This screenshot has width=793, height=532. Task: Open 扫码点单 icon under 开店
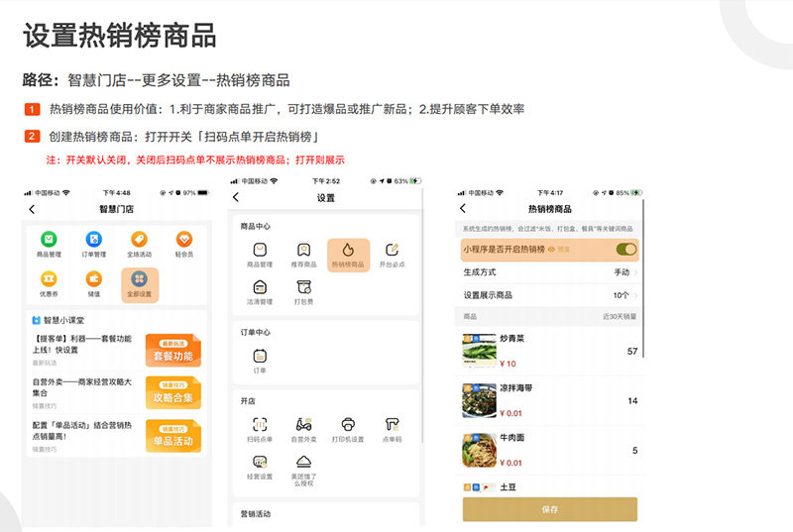coord(260,424)
